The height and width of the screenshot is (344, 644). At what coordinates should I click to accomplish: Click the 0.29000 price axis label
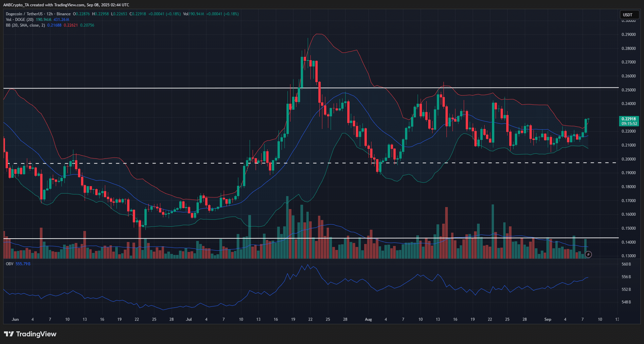628,35
